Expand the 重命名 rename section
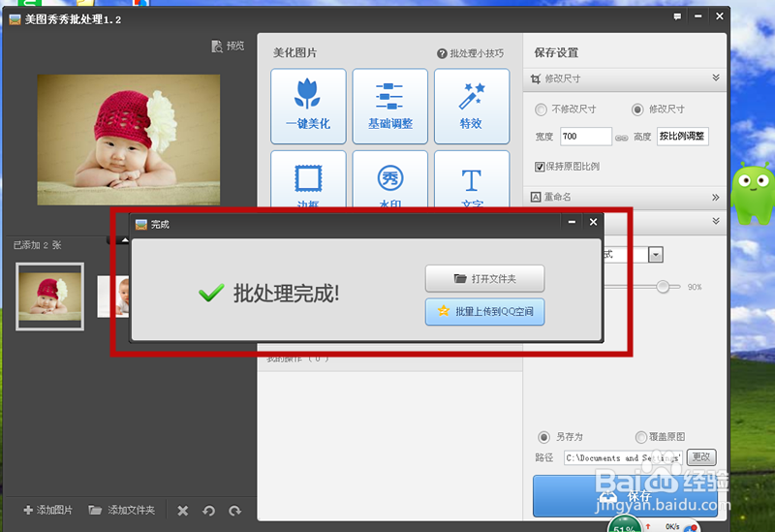This screenshot has height=532, width=775. (x=716, y=198)
